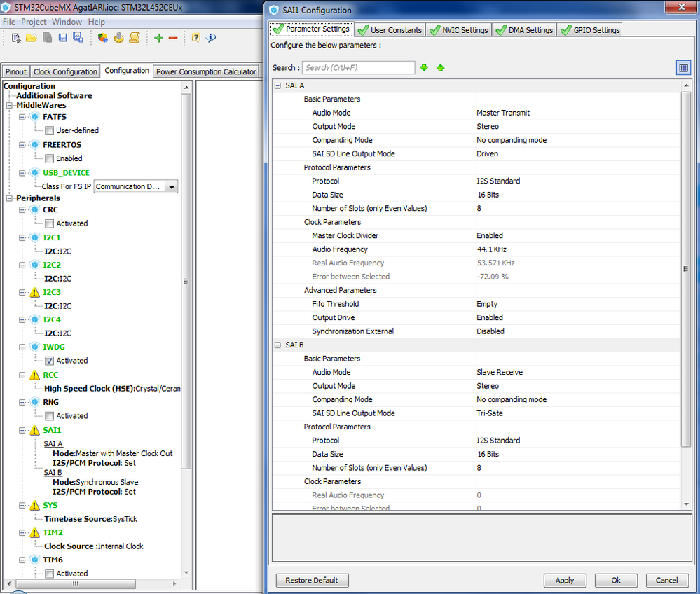Collapse the SAI1 tree node
Viewport: 700px width, 594px height.
pyautogui.click(x=22, y=431)
